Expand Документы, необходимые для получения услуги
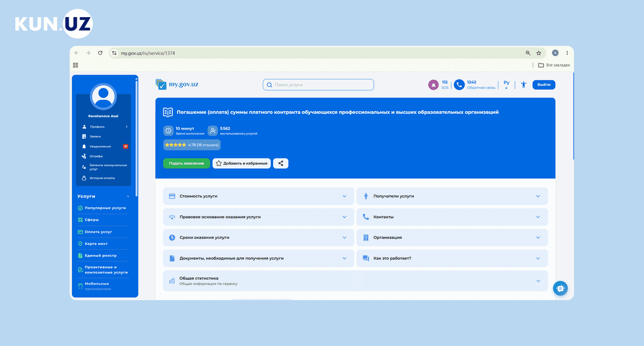Screen dimensions: 644x346 pos(259,258)
